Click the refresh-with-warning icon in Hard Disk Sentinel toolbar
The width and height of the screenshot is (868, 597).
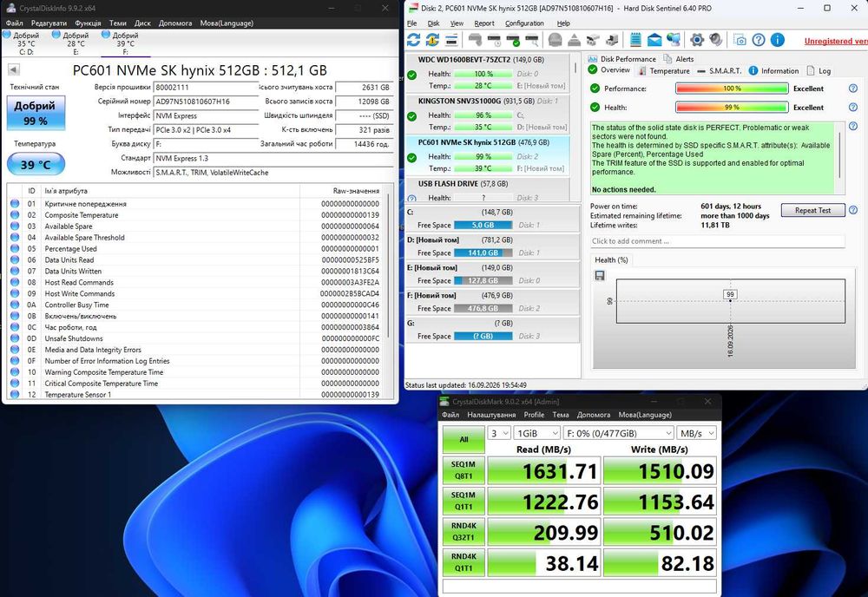click(432, 40)
